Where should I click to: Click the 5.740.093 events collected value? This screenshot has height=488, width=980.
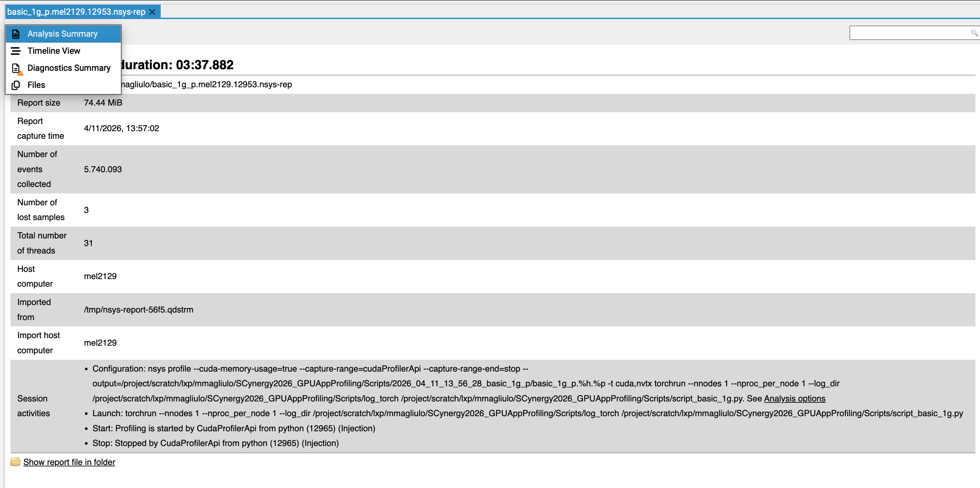coord(103,169)
